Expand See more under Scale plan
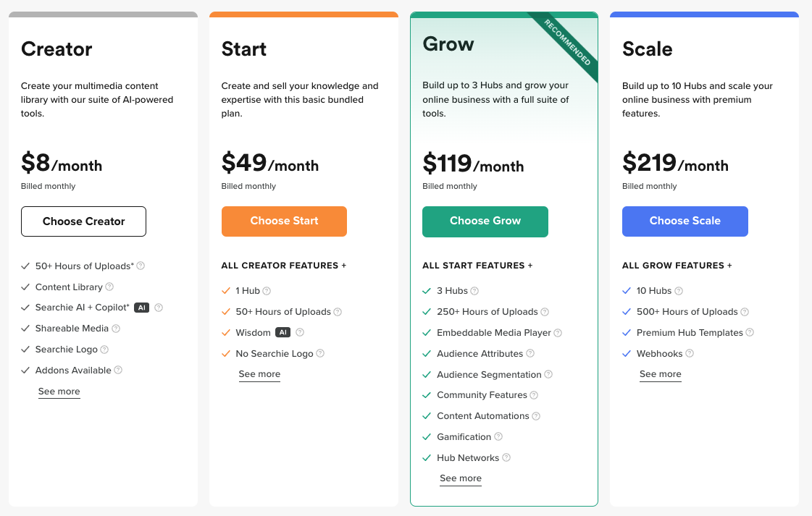 660,374
